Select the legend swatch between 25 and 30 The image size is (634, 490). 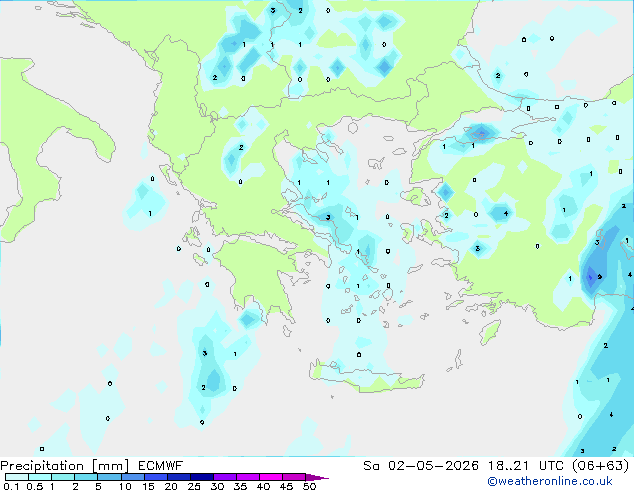tap(202, 477)
